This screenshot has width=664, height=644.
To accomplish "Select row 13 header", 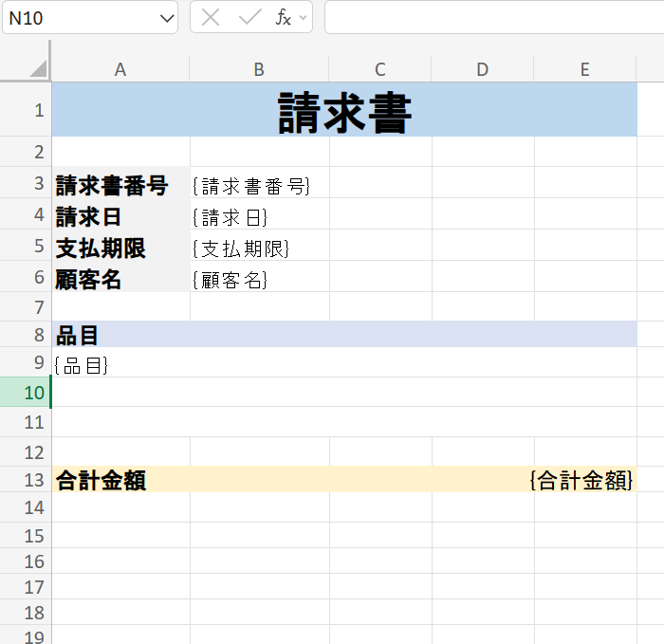I will (x=26, y=480).
